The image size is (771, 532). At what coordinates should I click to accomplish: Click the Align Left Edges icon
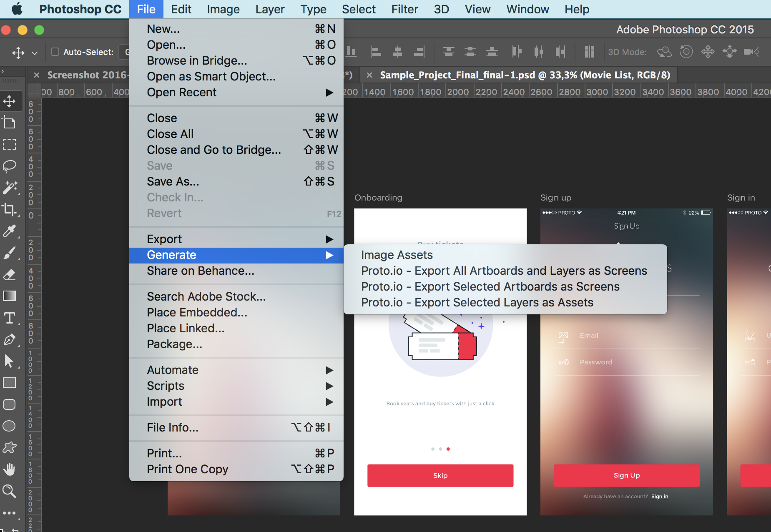click(x=376, y=52)
